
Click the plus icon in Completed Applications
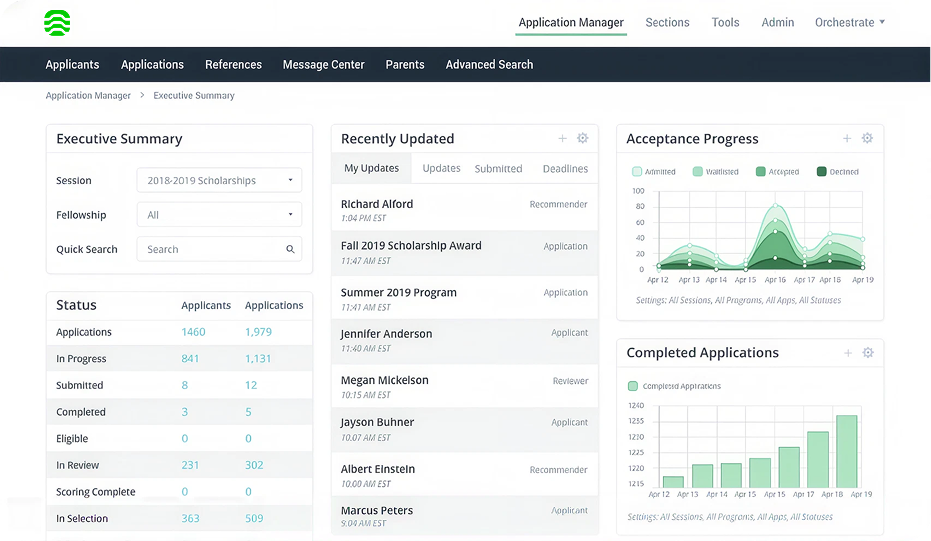click(x=848, y=353)
